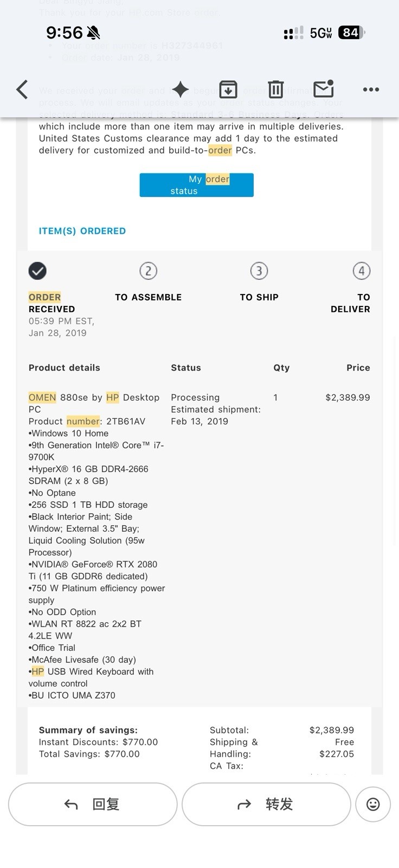Tap the muted bell icon by clock
The height and width of the screenshot is (868, 399).
click(93, 33)
